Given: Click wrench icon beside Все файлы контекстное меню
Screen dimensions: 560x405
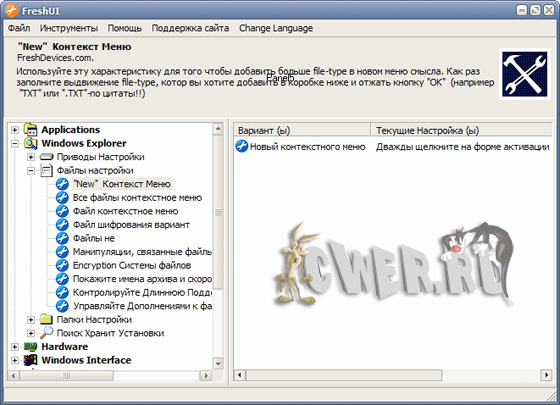Looking at the screenshot, I should tap(62, 198).
